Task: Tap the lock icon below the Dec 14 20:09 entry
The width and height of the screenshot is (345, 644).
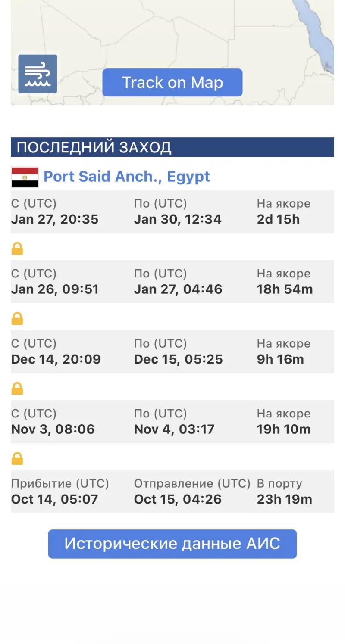Action: [17, 389]
